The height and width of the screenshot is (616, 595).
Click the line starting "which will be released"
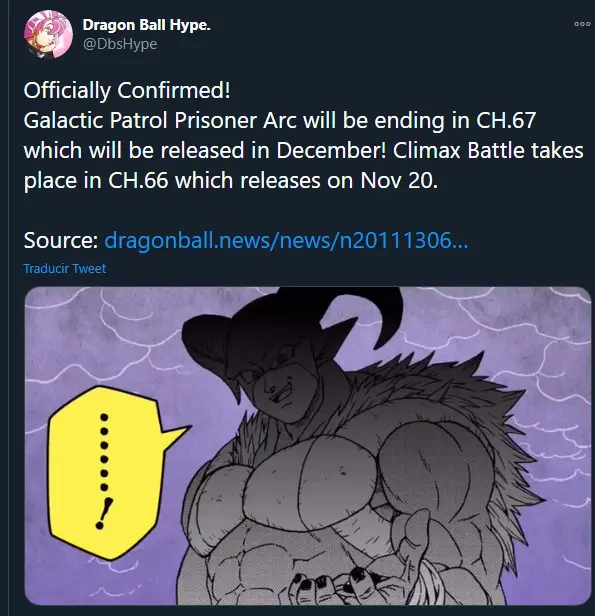tap(303, 150)
